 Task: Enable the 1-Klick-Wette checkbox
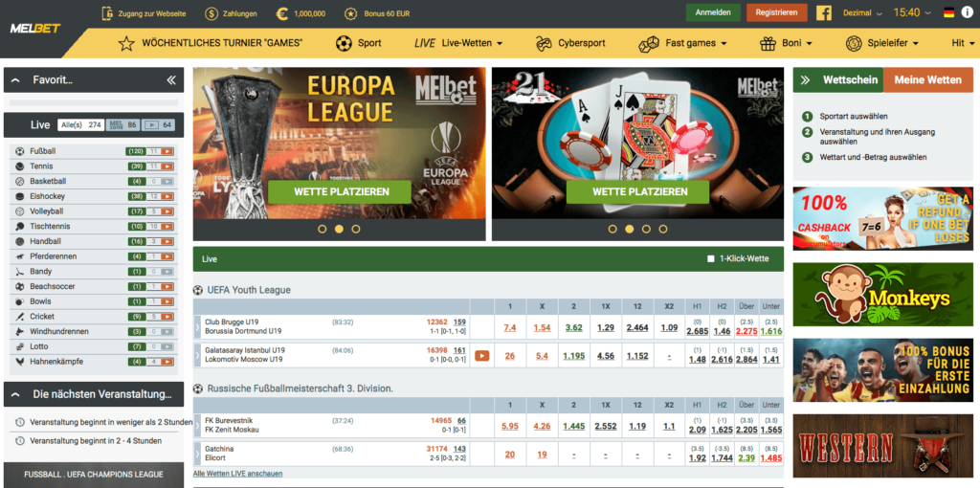[711, 258]
